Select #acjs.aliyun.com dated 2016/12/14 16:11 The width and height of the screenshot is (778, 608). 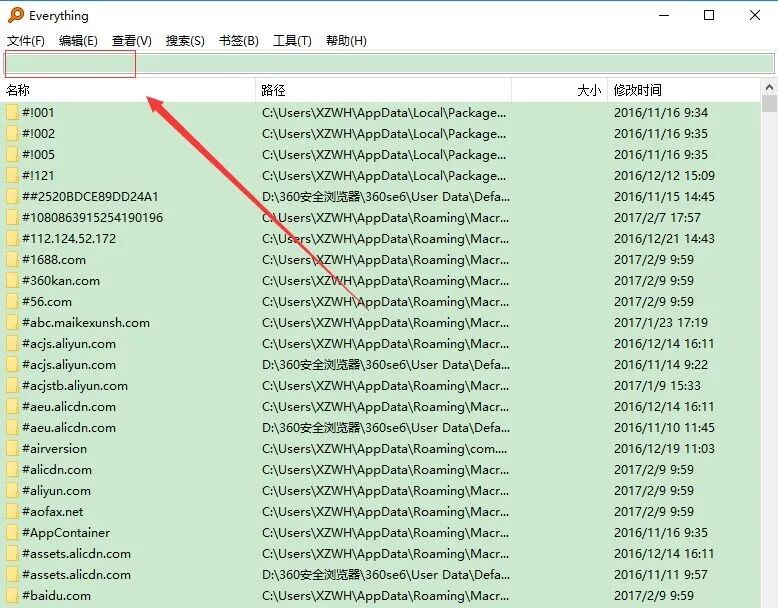(x=68, y=343)
